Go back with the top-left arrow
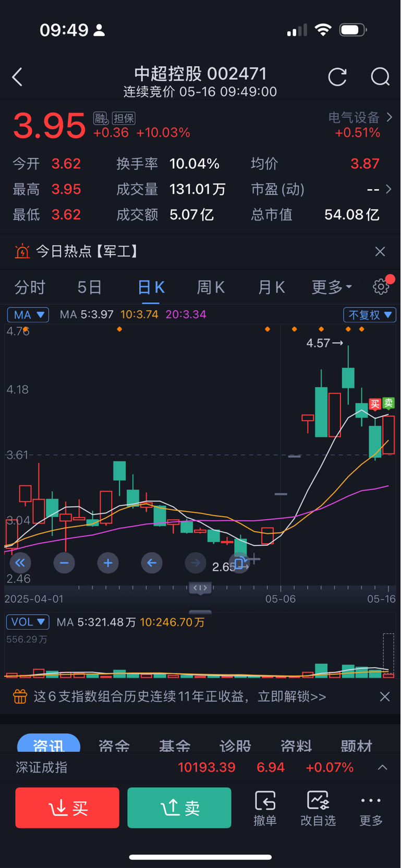This screenshot has width=401, height=868. click(x=17, y=77)
